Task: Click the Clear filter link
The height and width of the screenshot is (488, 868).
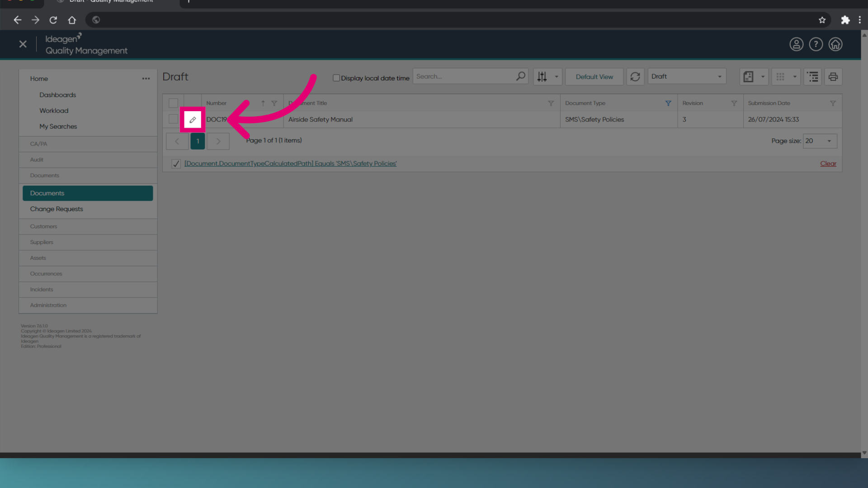Action: (x=828, y=164)
